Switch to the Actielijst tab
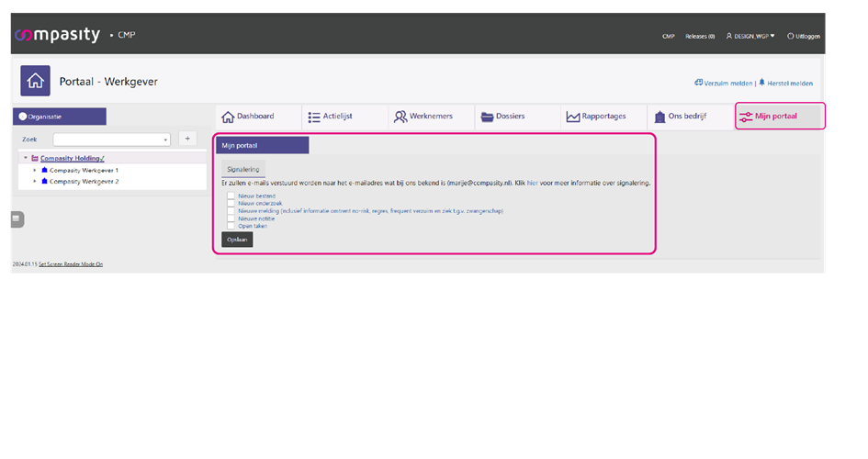The image size is (868, 459). point(345,117)
